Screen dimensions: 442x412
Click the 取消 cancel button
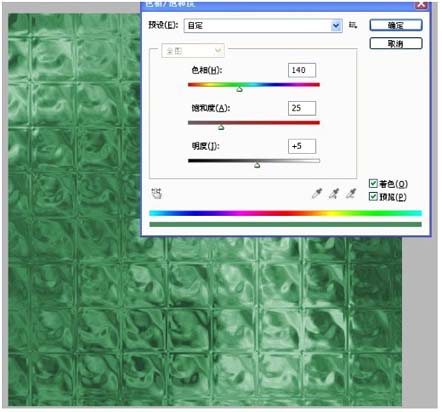pyautogui.click(x=396, y=43)
